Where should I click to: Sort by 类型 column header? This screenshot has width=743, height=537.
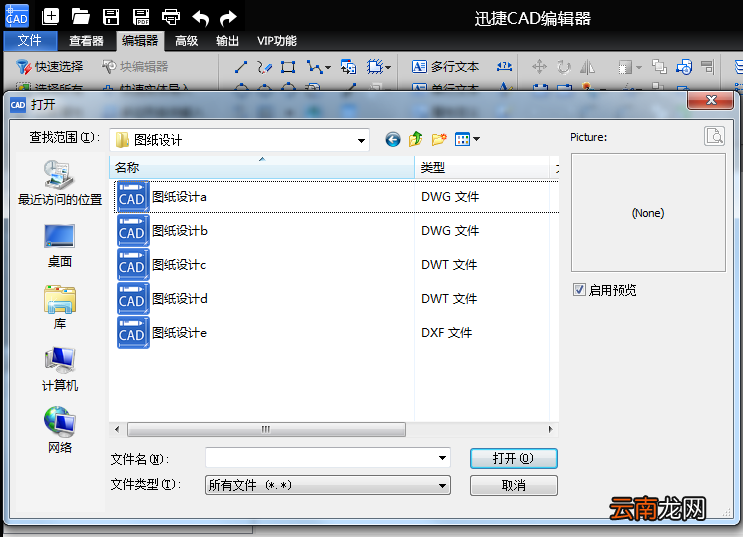pyautogui.click(x=482, y=167)
